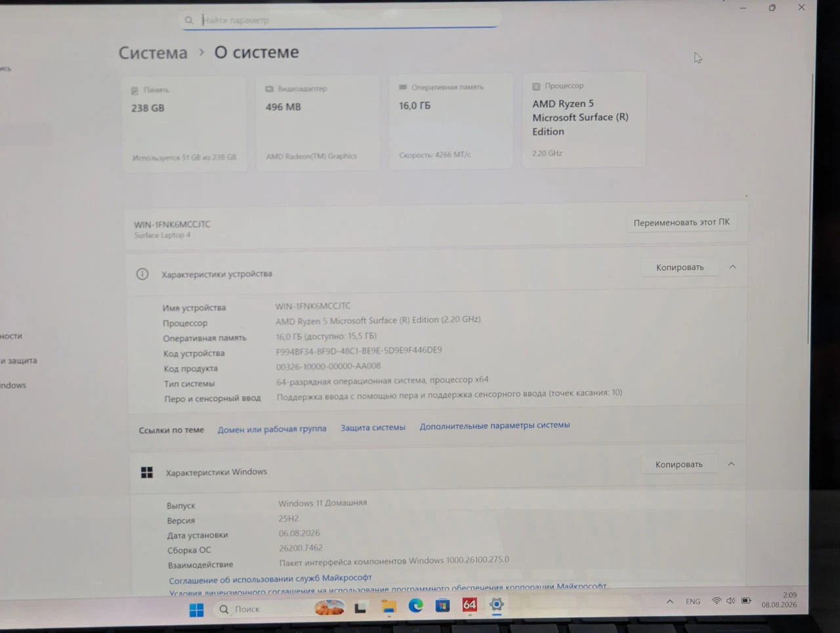
Task: Open the clock and date flyout
Action: (x=780, y=600)
